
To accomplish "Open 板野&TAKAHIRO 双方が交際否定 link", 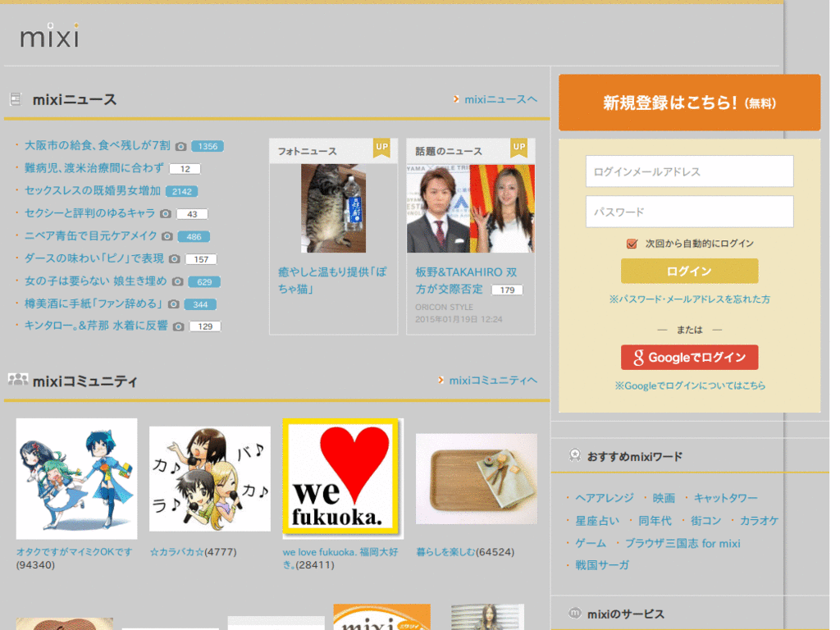I will 466,281.
